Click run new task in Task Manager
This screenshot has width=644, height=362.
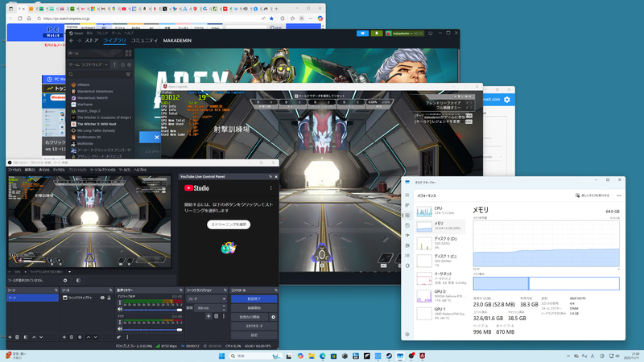[592, 195]
